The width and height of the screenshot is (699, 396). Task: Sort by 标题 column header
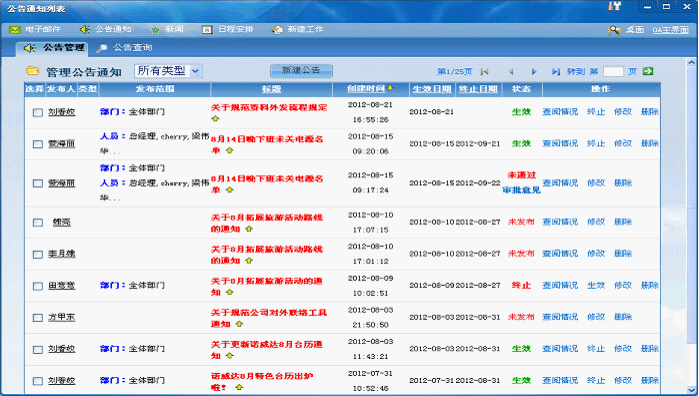point(271,89)
